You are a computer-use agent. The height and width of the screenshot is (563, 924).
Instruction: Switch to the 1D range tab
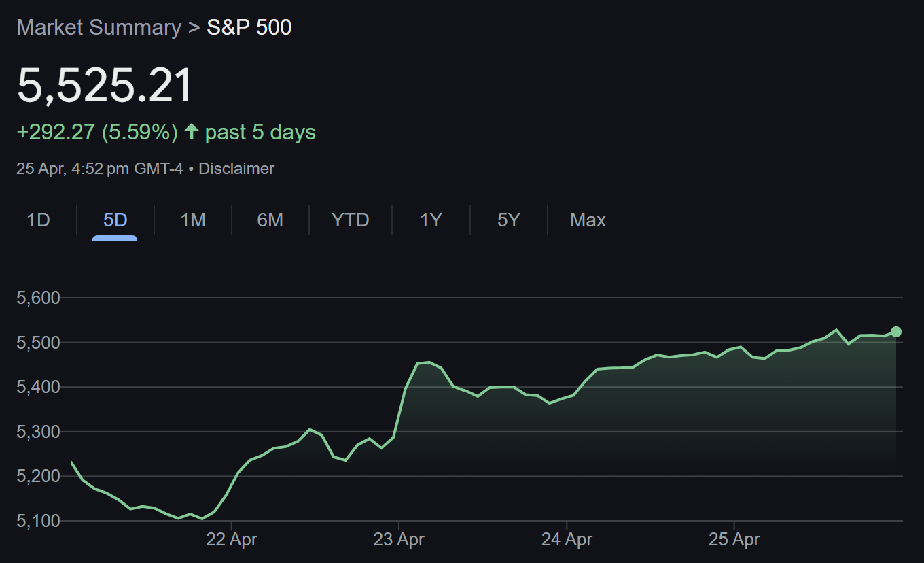point(39,220)
